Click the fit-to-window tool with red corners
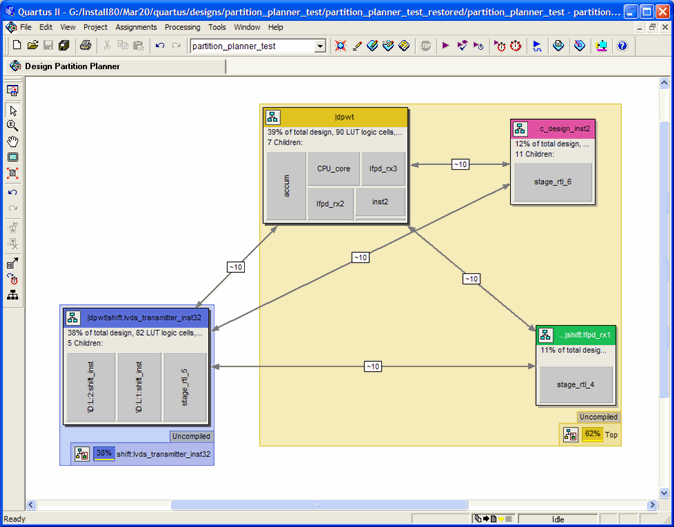The width and height of the screenshot is (674, 527). point(12,174)
